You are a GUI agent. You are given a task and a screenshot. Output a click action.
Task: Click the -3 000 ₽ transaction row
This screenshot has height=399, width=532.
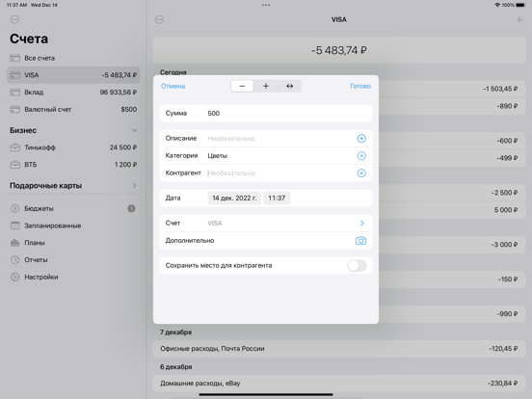coord(452,245)
